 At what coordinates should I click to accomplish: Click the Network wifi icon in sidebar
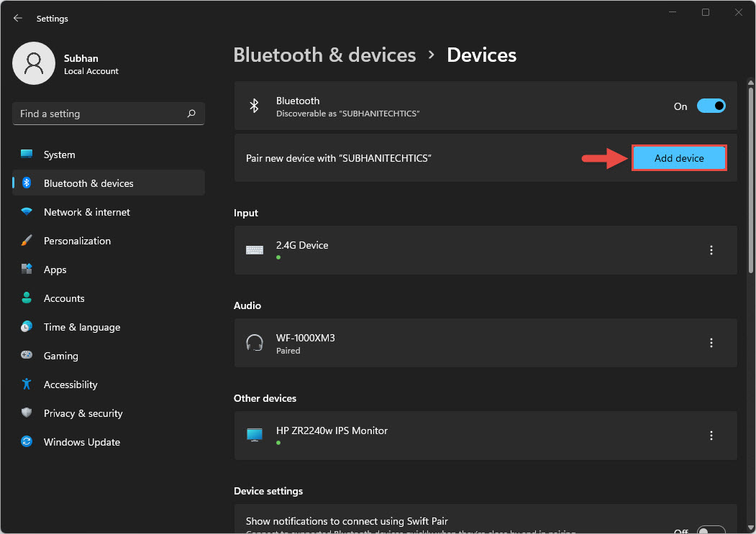pos(27,211)
